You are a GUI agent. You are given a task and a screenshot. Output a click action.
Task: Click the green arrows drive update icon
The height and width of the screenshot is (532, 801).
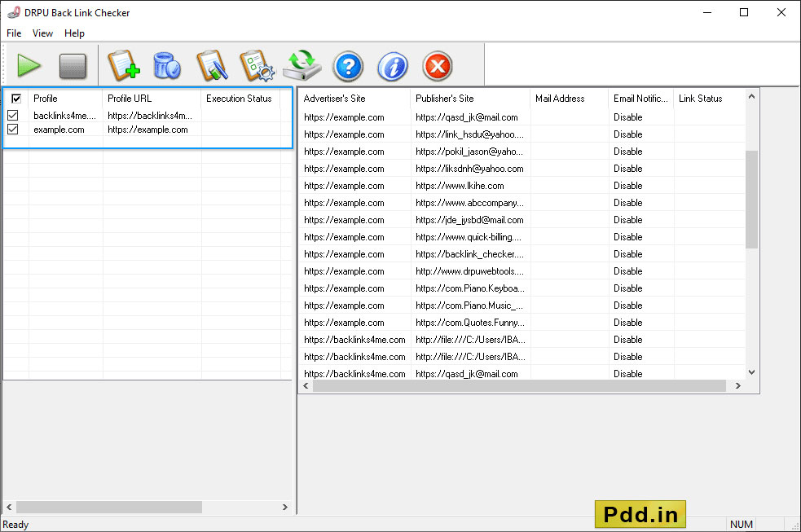302,66
